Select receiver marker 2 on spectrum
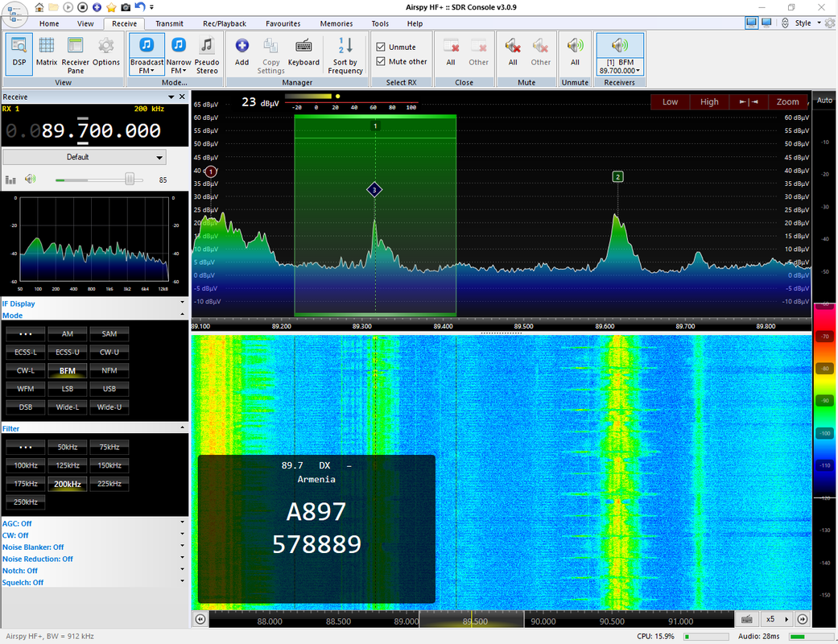 [x=617, y=177]
